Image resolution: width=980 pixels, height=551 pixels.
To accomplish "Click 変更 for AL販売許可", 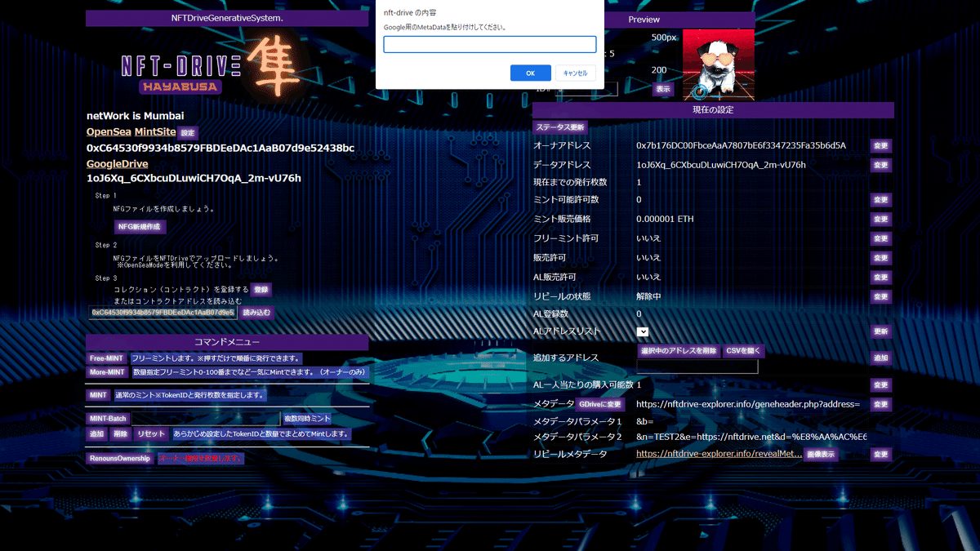I will [880, 278].
